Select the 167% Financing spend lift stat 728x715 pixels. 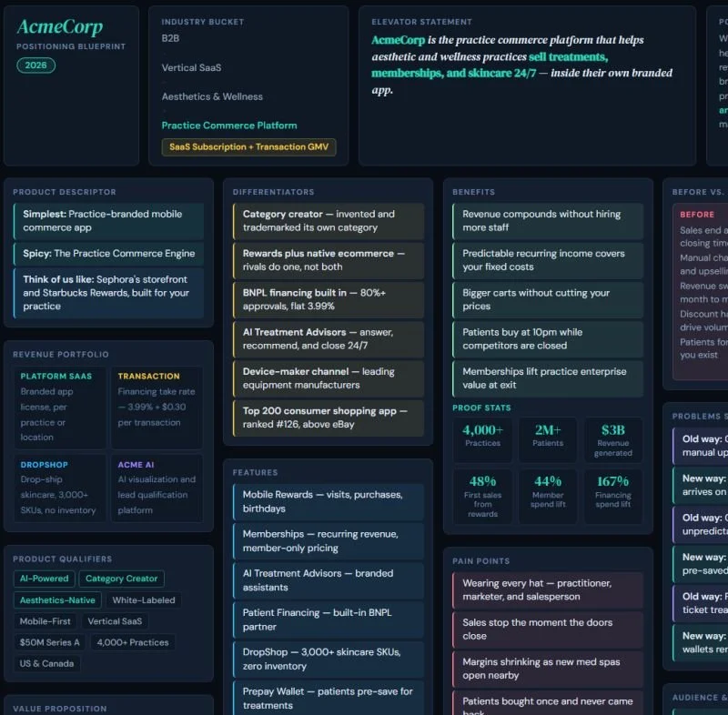[613, 496]
